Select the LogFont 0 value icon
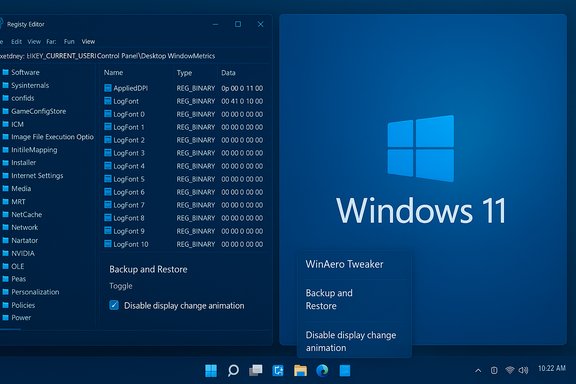 click(108, 114)
